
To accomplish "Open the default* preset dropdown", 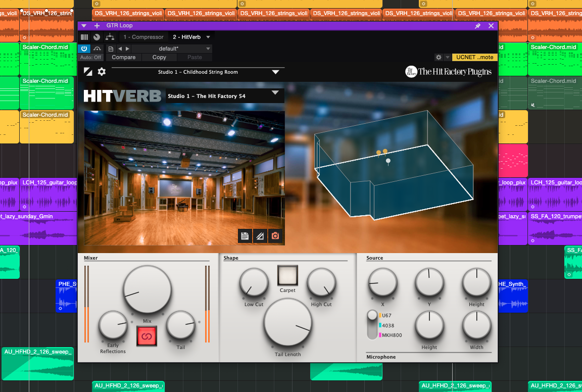I will click(x=171, y=48).
